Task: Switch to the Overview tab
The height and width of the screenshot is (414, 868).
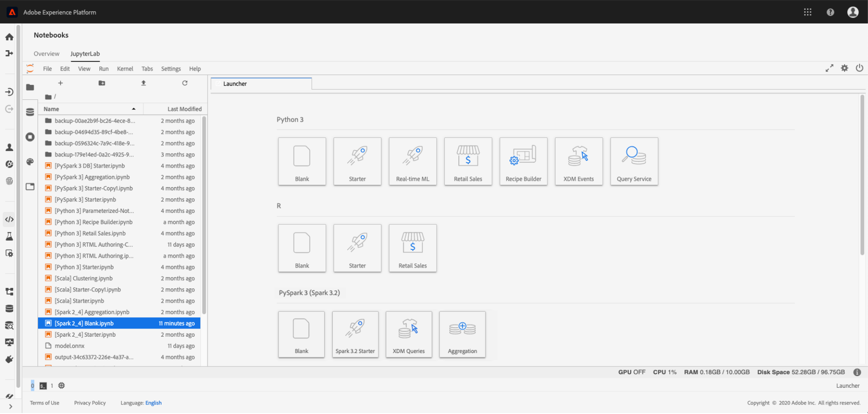Action: click(x=47, y=54)
